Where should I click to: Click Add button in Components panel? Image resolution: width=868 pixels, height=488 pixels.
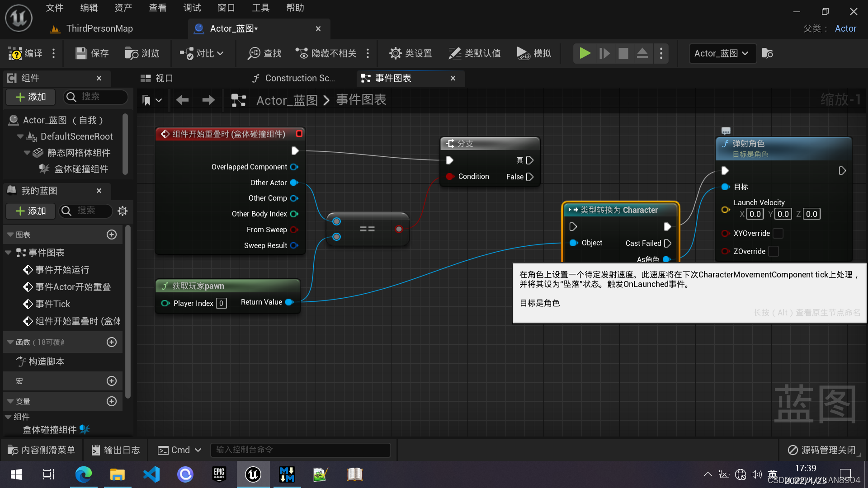pos(30,97)
